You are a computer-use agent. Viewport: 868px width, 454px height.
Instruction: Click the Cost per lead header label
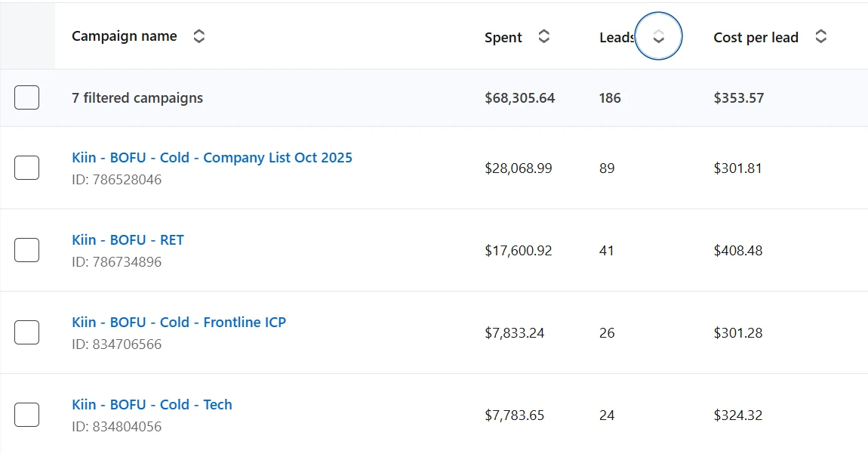(x=756, y=38)
